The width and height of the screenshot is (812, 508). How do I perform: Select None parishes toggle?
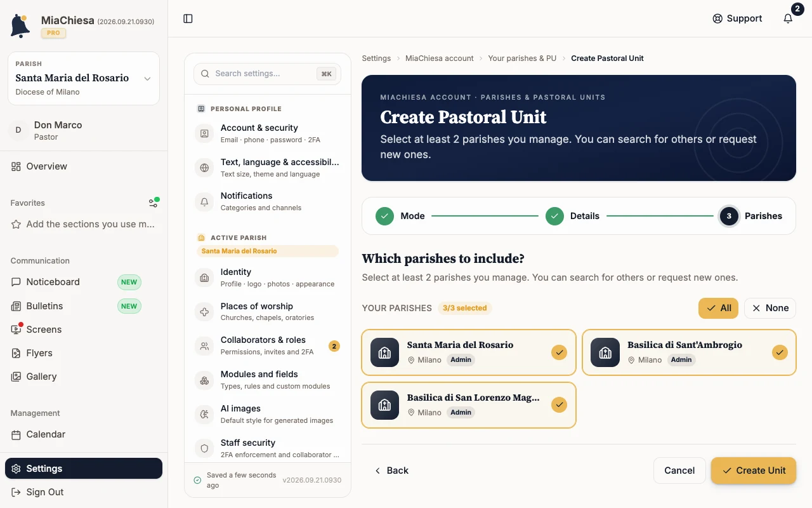pos(770,308)
